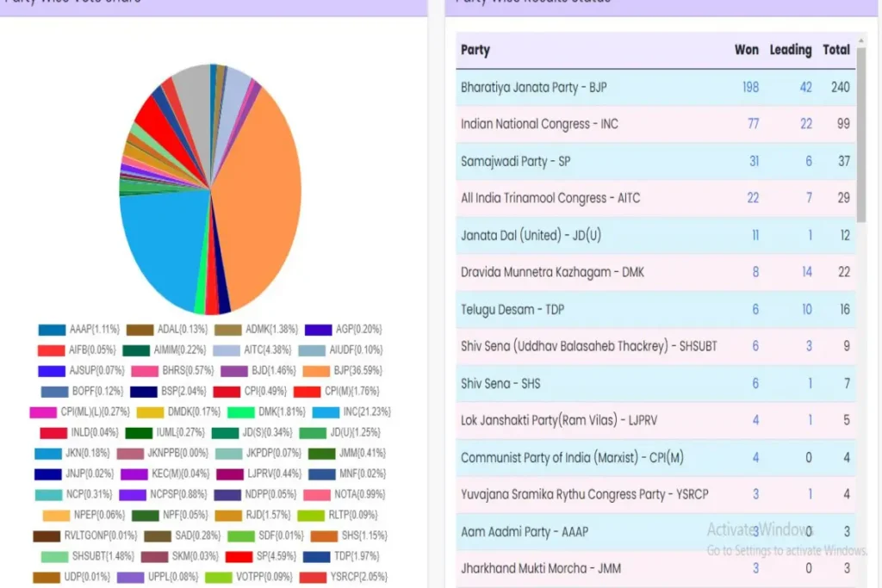Select the DMK green legend swatch
882x588 pixels.
pyautogui.click(x=241, y=412)
